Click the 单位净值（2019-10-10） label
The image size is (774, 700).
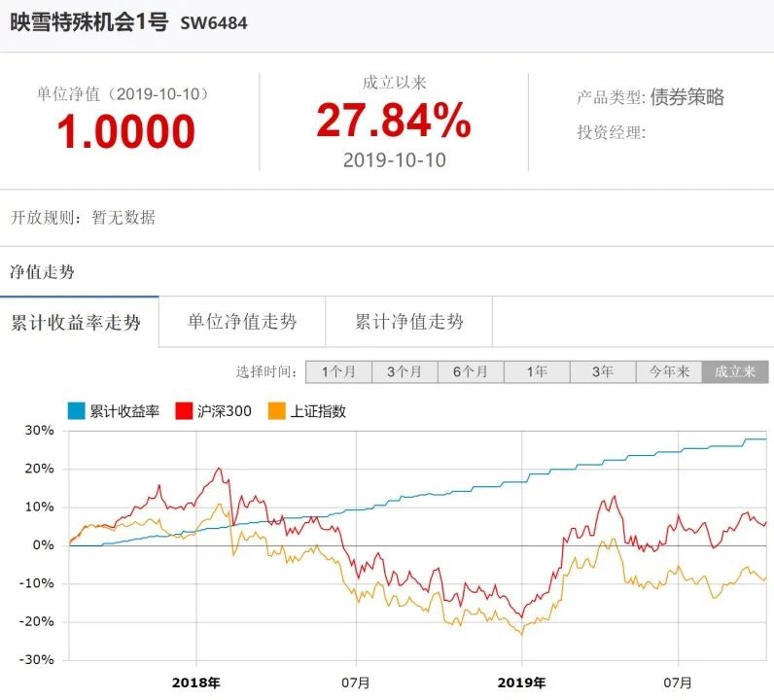pos(123,93)
